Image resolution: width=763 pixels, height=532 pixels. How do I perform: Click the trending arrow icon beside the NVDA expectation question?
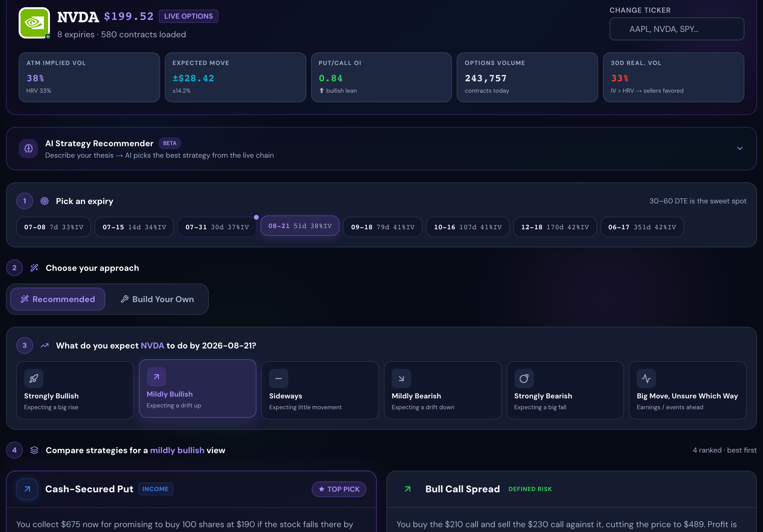pos(45,345)
